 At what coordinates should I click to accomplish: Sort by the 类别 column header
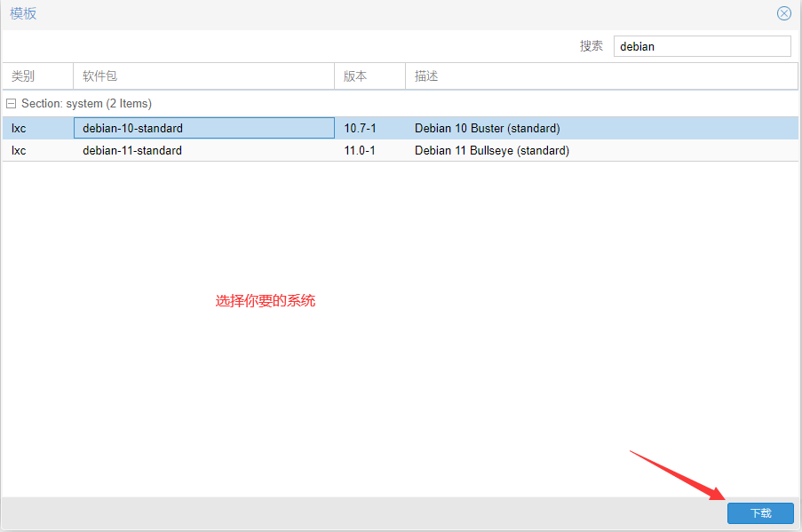pyautogui.click(x=36, y=76)
